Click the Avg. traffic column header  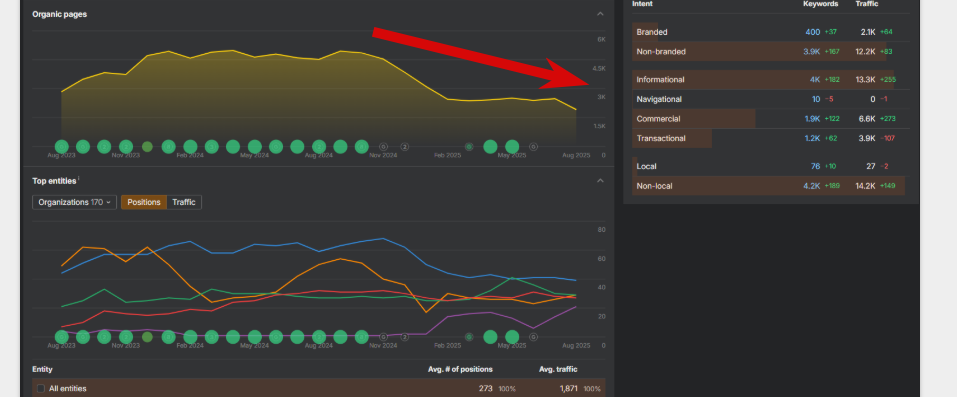click(x=558, y=369)
